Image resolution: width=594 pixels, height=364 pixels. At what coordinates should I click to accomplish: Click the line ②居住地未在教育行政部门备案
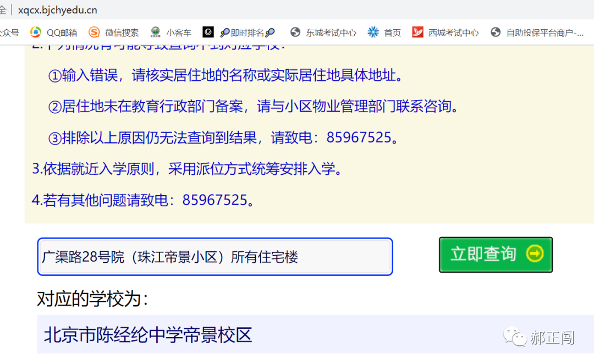point(254,107)
